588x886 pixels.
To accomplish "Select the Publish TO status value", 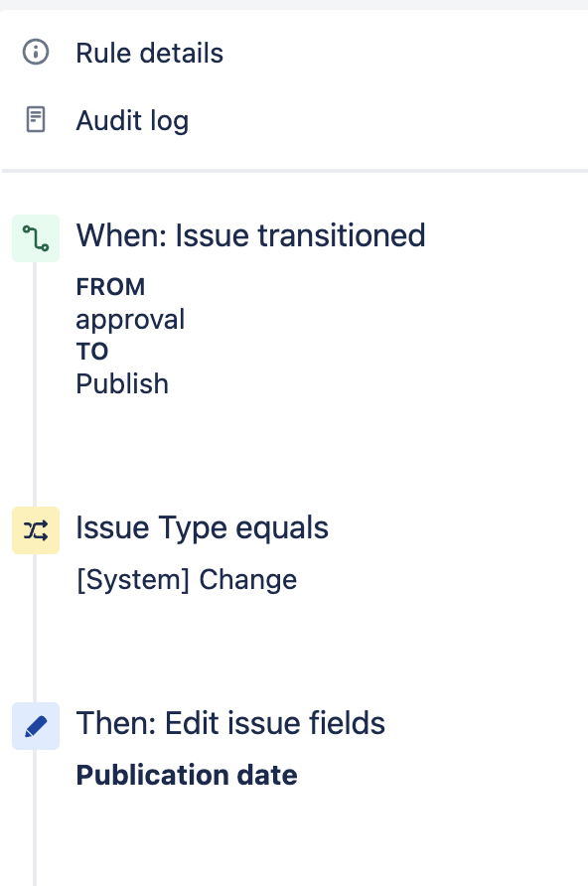I will coord(122,383).
